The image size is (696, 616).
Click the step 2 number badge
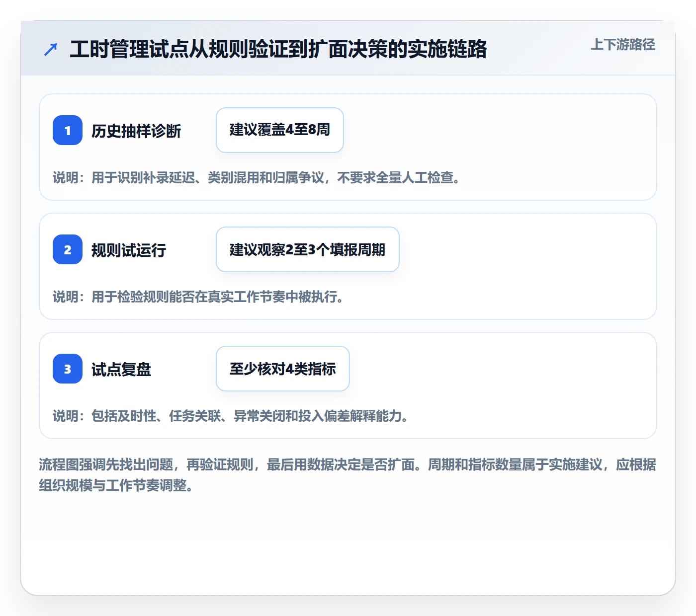point(68,249)
